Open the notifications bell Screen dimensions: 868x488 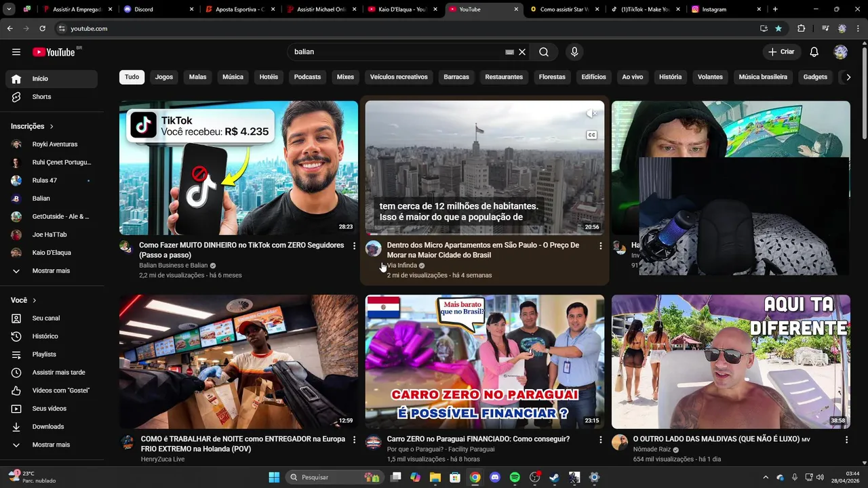814,52
